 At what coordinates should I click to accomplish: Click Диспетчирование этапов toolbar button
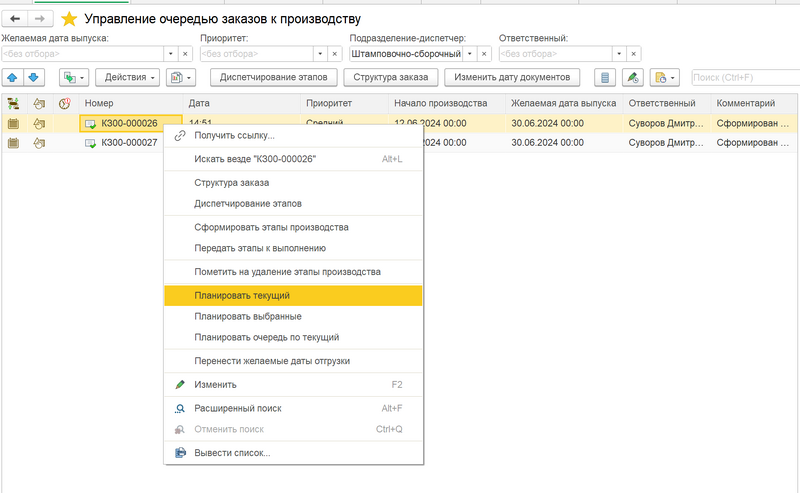pyautogui.click(x=273, y=78)
